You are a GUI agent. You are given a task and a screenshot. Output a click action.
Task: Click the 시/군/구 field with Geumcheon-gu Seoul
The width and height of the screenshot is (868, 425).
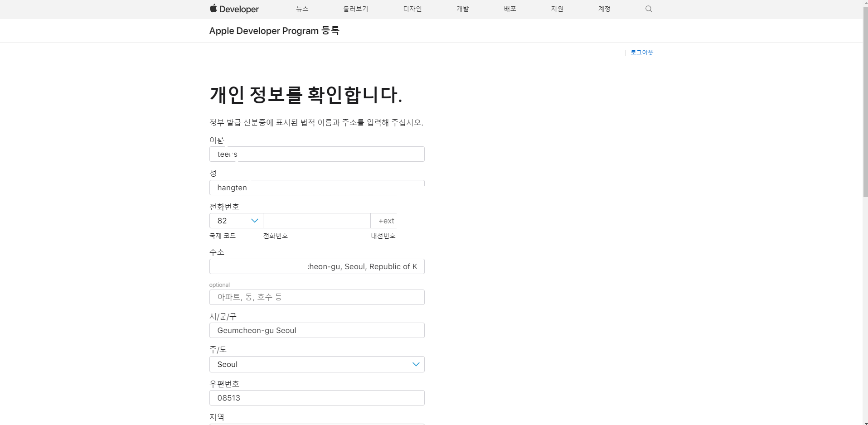(317, 330)
